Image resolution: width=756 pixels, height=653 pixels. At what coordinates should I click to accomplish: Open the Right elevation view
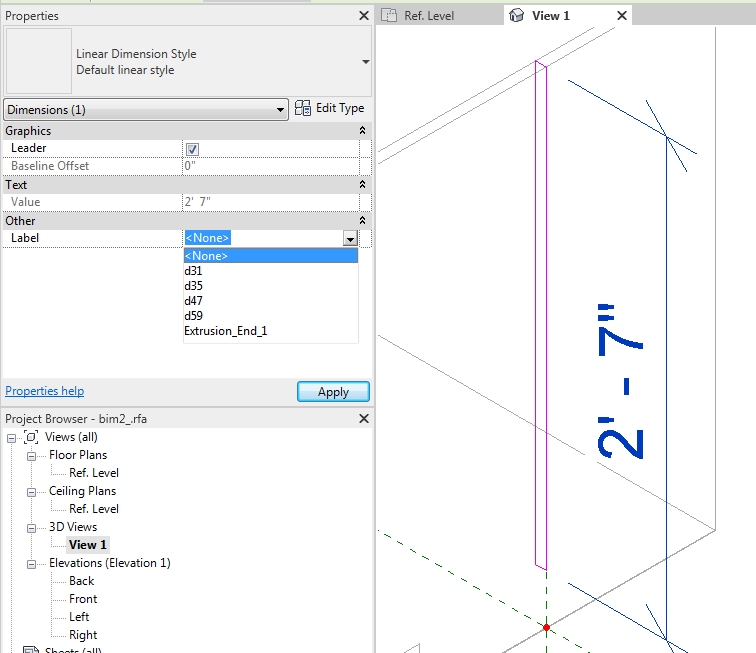(83, 635)
